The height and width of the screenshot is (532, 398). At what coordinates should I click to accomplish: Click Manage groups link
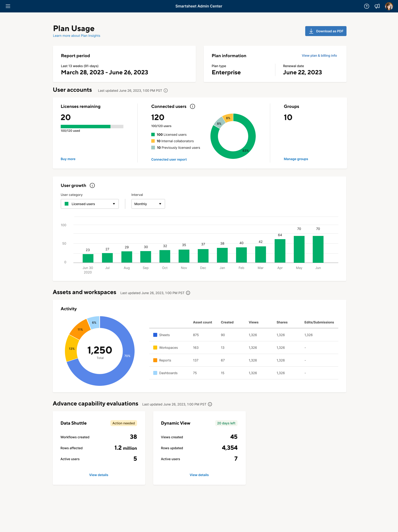click(296, 159)
